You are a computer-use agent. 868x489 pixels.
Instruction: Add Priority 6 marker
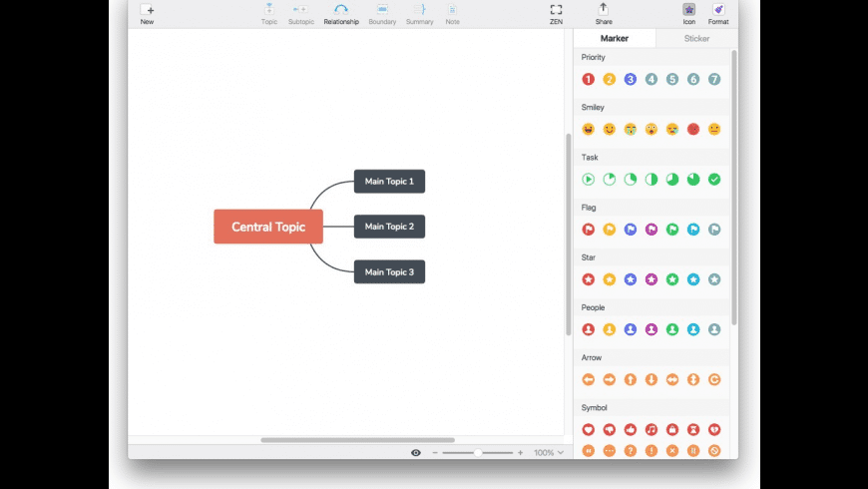pyautogui.click(x=693, y=79)
